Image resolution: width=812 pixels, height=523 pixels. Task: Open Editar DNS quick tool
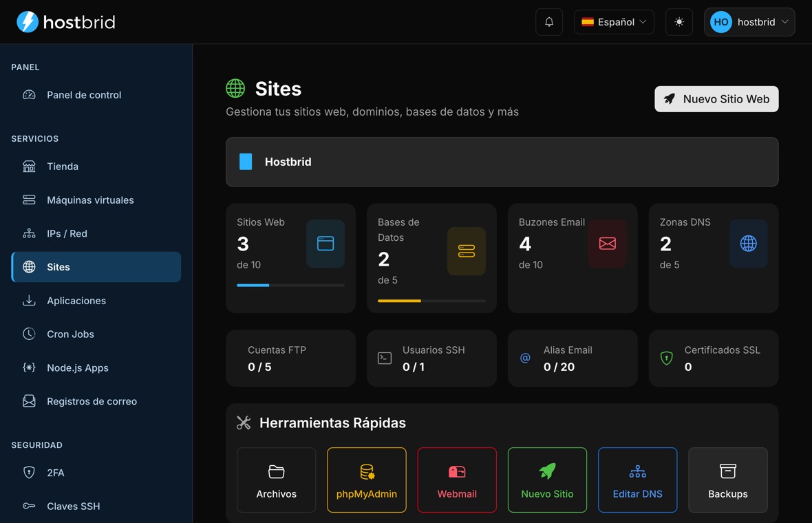click(x=637, y=480)
